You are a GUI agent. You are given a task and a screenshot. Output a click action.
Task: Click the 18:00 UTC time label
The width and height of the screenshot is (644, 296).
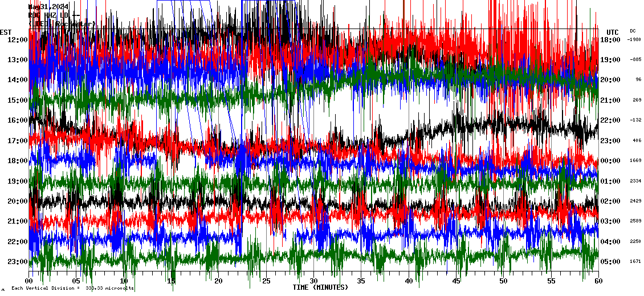[610, 40]
